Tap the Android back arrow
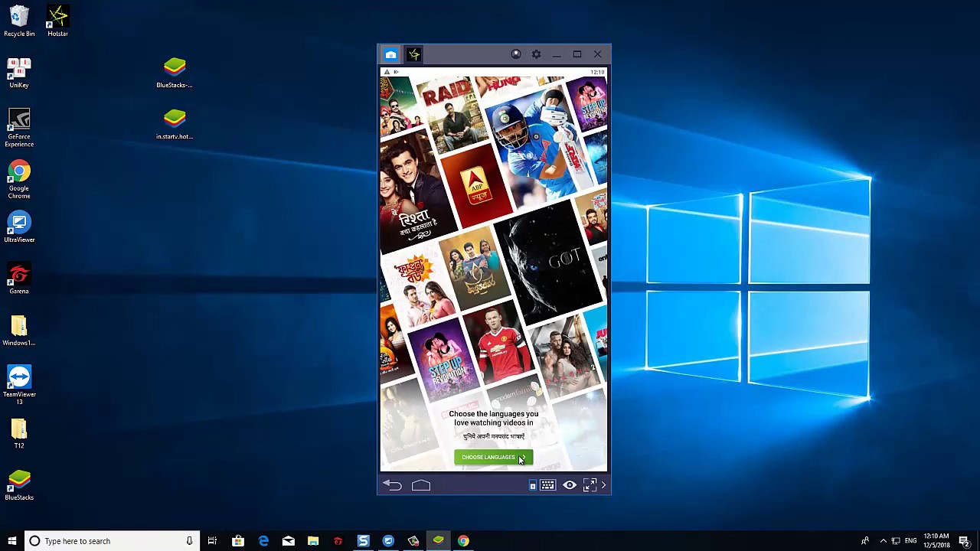This screenshot has height=551, width=980. pyautogui.click(x=392, y=485)
